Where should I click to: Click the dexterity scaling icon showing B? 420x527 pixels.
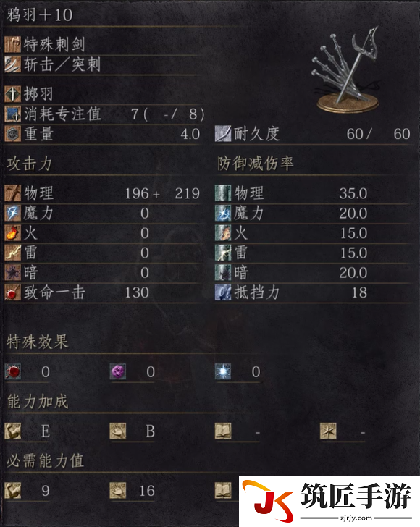coord(118,431)
